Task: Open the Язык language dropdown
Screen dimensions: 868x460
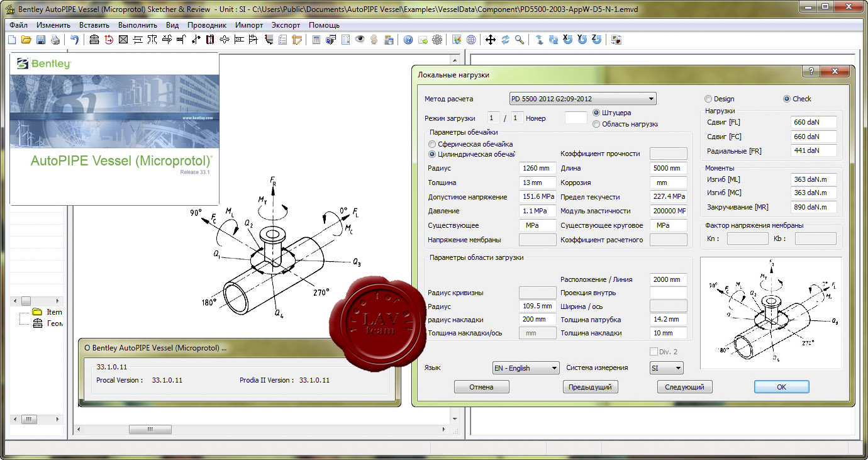Action: (x=526, y=368)
